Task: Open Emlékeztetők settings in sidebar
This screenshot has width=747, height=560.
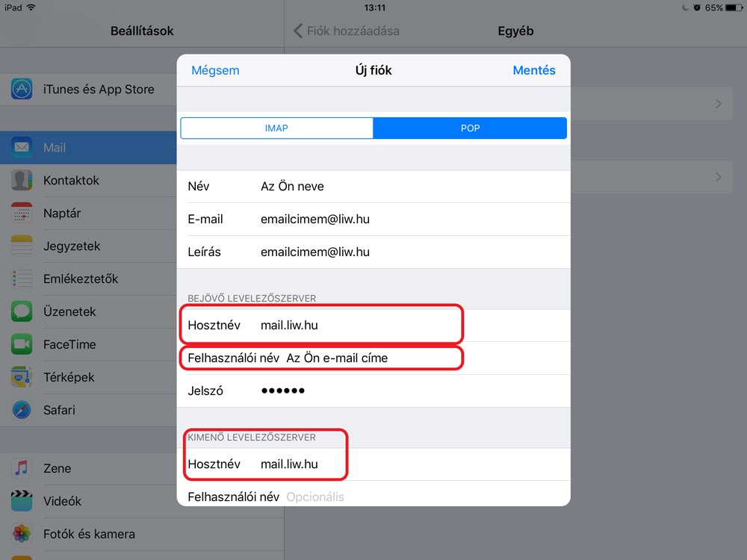Action: (81, 279)
